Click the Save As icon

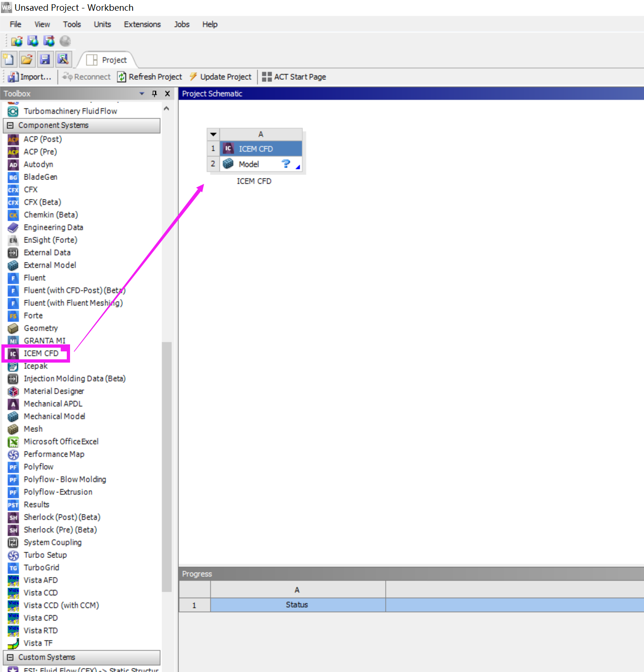(63, 59)
